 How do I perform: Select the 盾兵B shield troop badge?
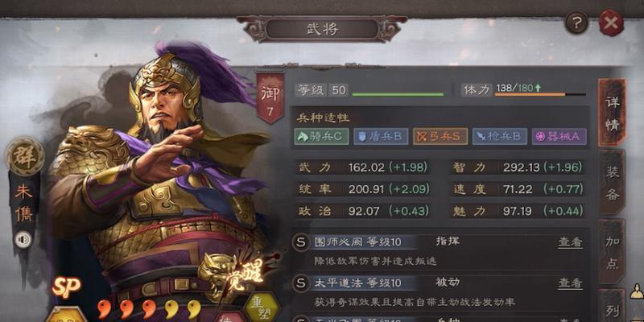point(381,137)
